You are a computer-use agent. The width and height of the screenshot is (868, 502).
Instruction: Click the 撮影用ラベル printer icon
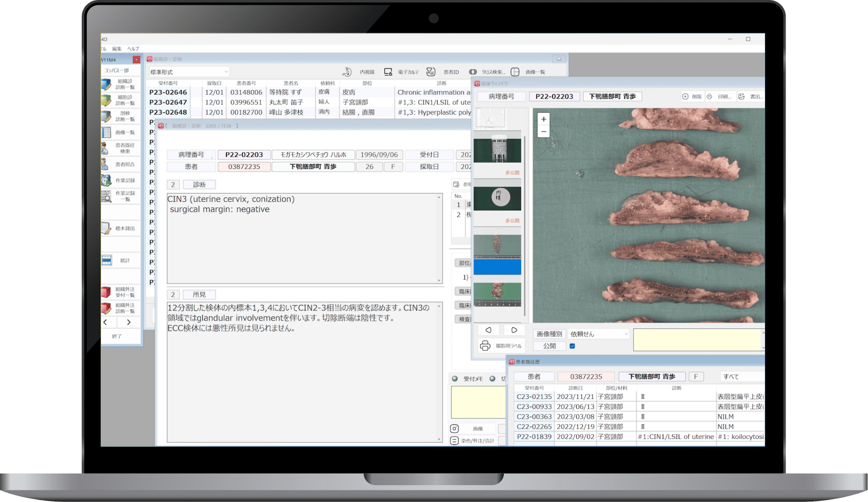pyautogui.click(x=485, y=346)
